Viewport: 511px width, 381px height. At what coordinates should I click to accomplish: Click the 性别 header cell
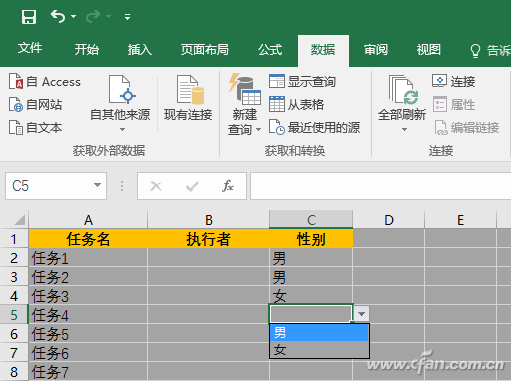click(311, 239)
